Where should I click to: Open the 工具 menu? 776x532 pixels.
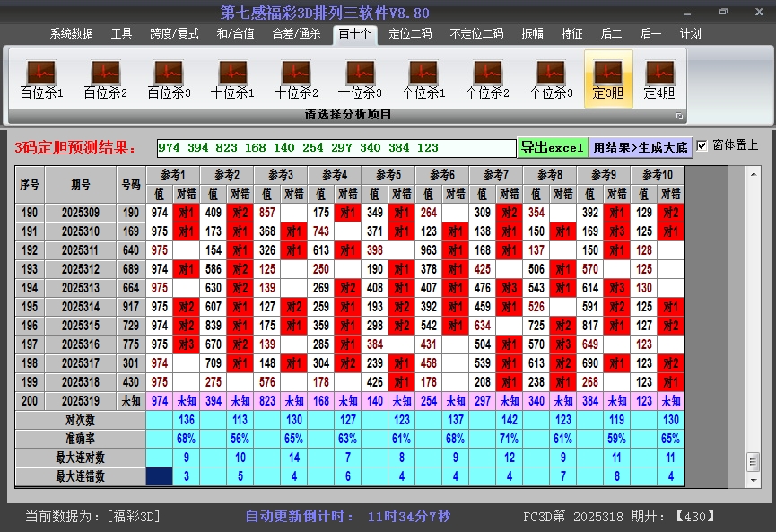click(x=121, y=33)
